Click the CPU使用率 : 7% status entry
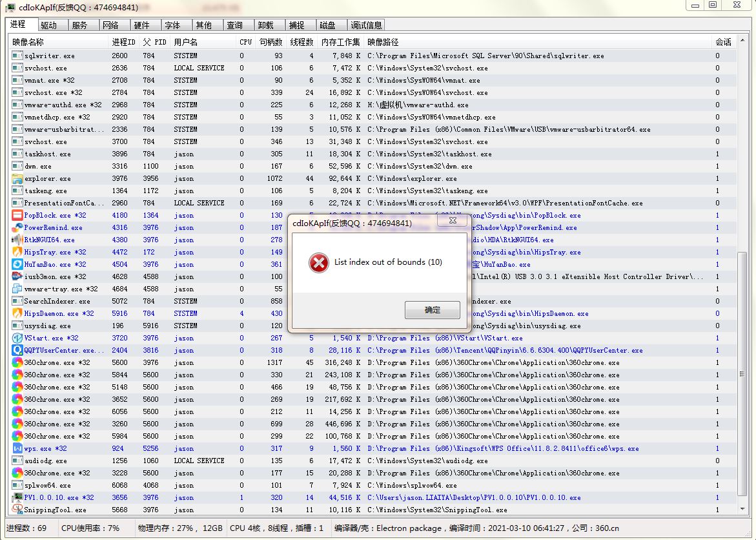This screenshot has width=756, height=540. pyautogui.click(x=90, y=528)
